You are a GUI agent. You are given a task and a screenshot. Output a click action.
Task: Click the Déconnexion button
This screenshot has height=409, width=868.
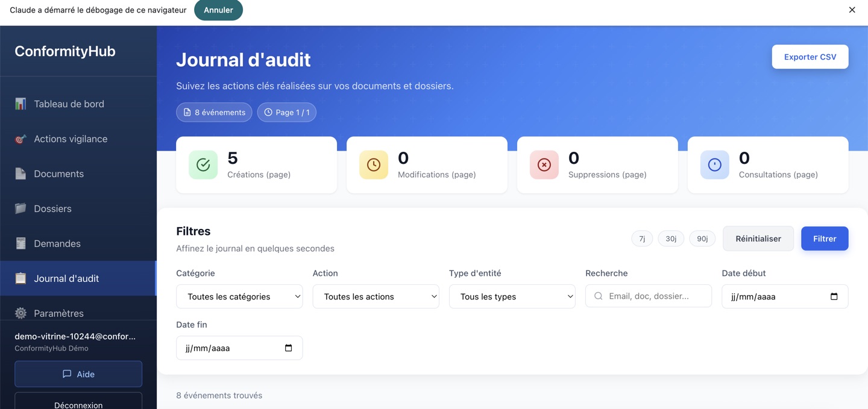pos(78,401)
